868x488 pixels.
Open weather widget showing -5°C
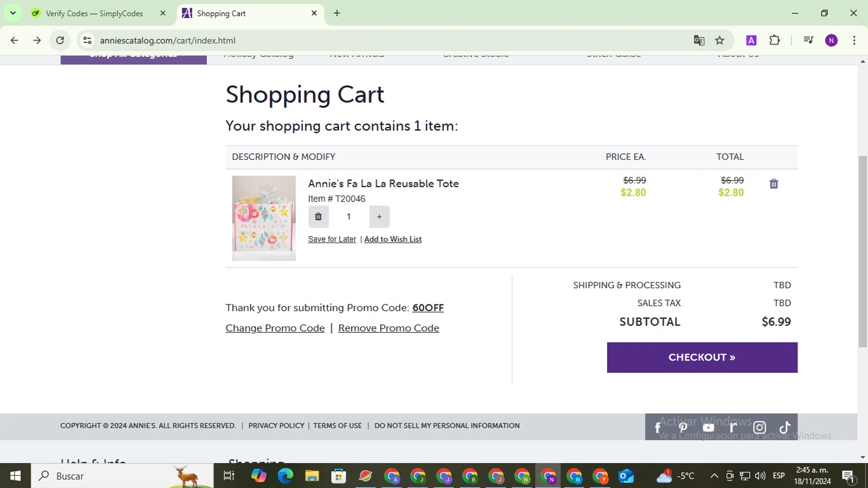click(x=675, y=476)
